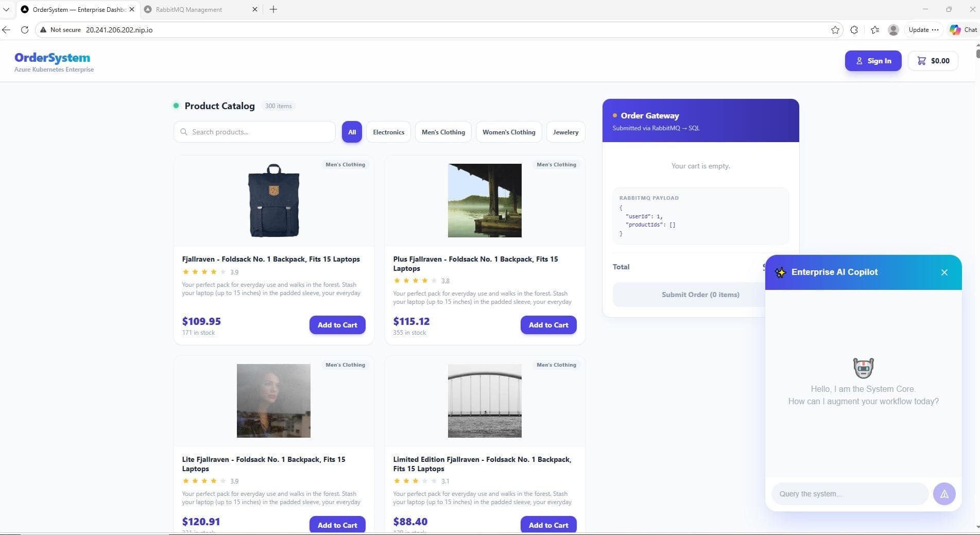The width and height of the screenshot is (980, 535).
Task: Close the Enterprise AI Copilot panel
Action: [x=944, y=272]
